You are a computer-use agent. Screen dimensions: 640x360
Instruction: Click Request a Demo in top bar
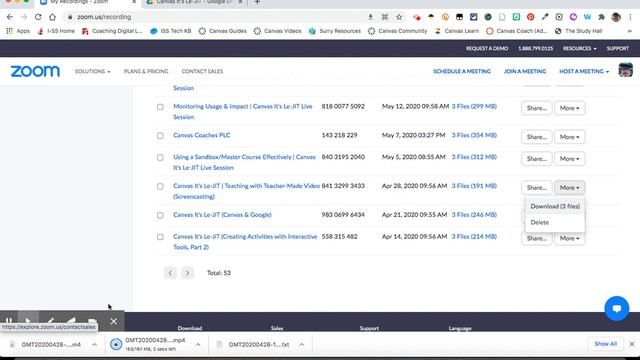(487, 48)
